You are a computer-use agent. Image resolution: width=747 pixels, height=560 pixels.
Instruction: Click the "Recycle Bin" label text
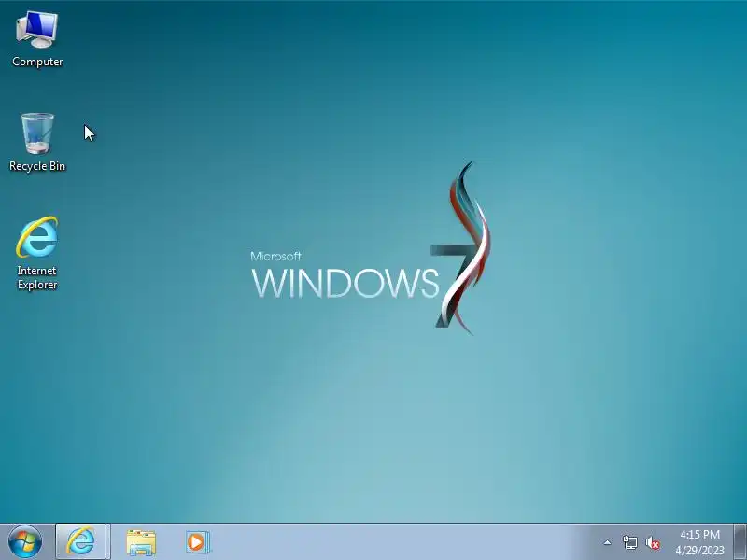pos(37,166)
